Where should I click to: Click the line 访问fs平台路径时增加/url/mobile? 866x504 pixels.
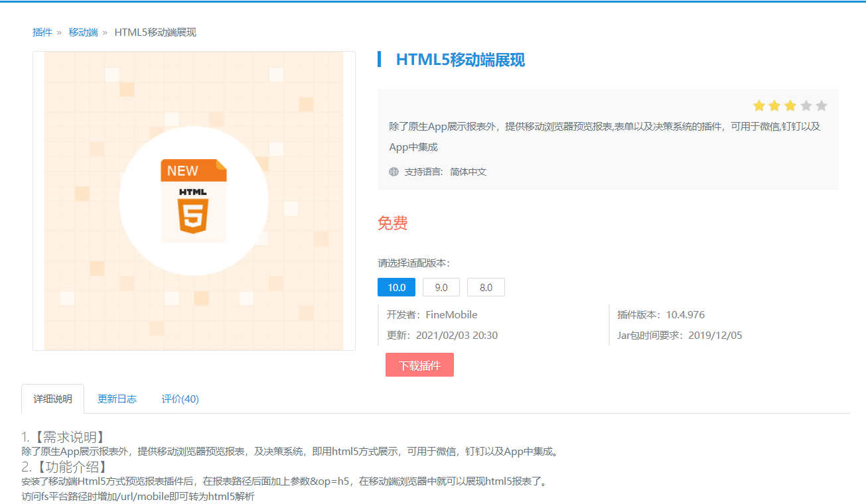coord(137,496)
